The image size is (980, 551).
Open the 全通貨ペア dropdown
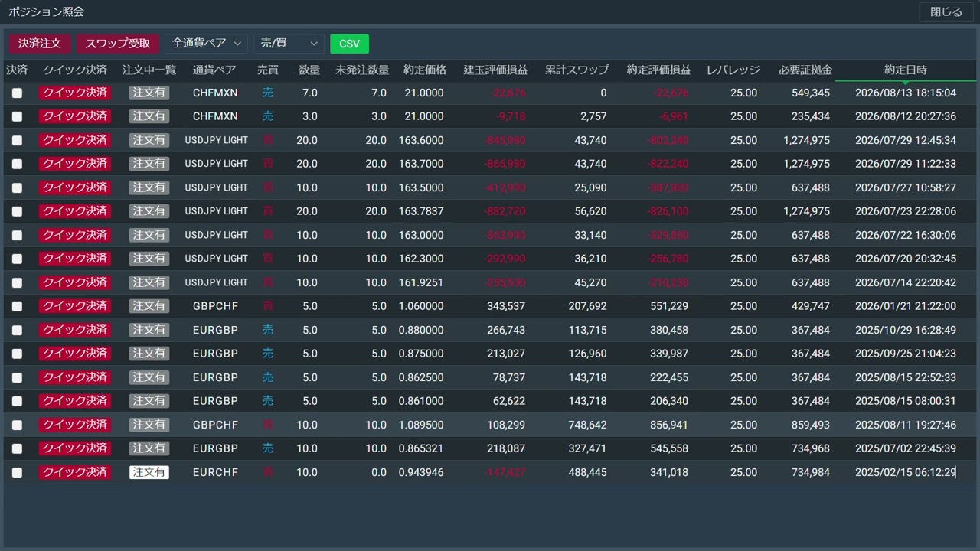pyautogui.click(x=206, y=44)
